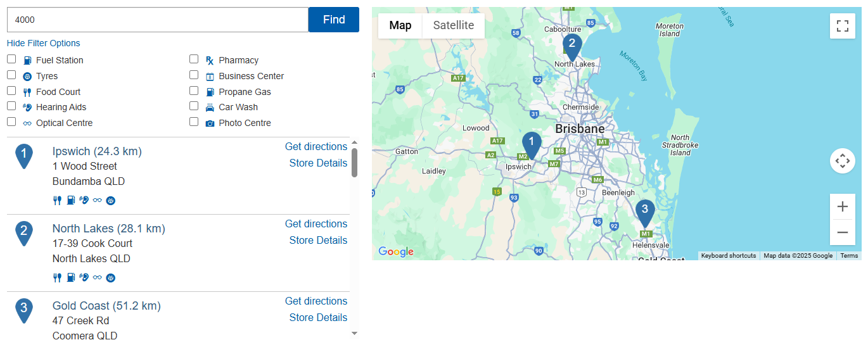Screen dimensions: 868x347
Task: Click the 'Coomera QLD' suburb text
Action: coord(85,336)
